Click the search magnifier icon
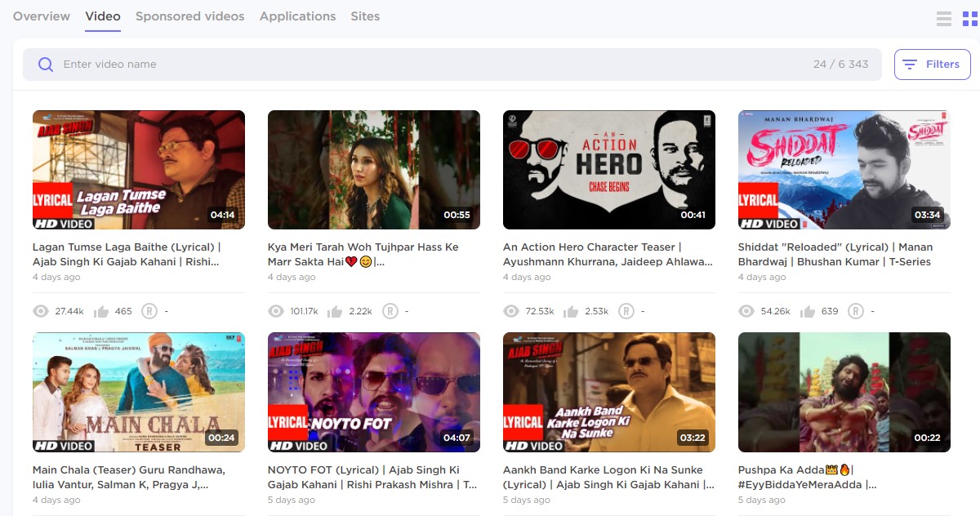The height and width of the screenshot is (516, 980). point(46,64)
